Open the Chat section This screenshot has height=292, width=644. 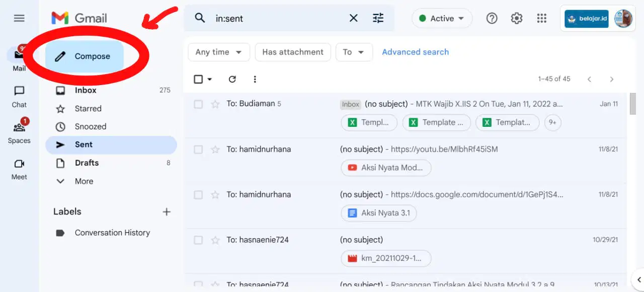[19, 97]
